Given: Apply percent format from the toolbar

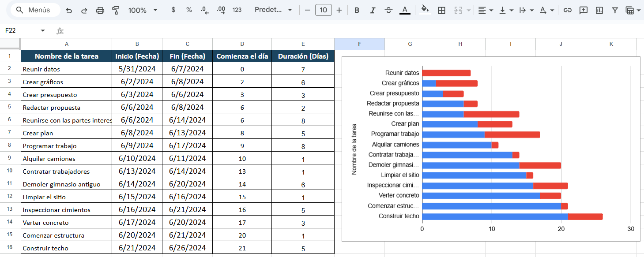Looking at the screenshot, I should tap(188, 10).
